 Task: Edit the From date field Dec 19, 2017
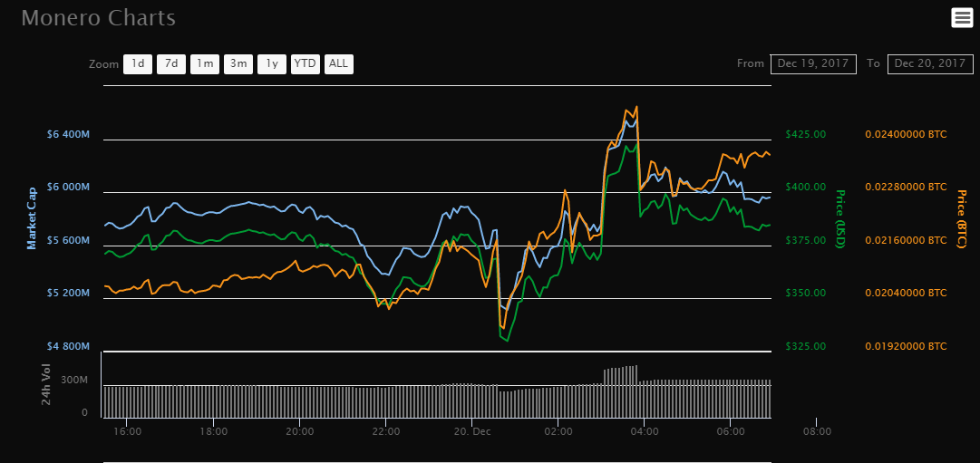coord(813,63)
